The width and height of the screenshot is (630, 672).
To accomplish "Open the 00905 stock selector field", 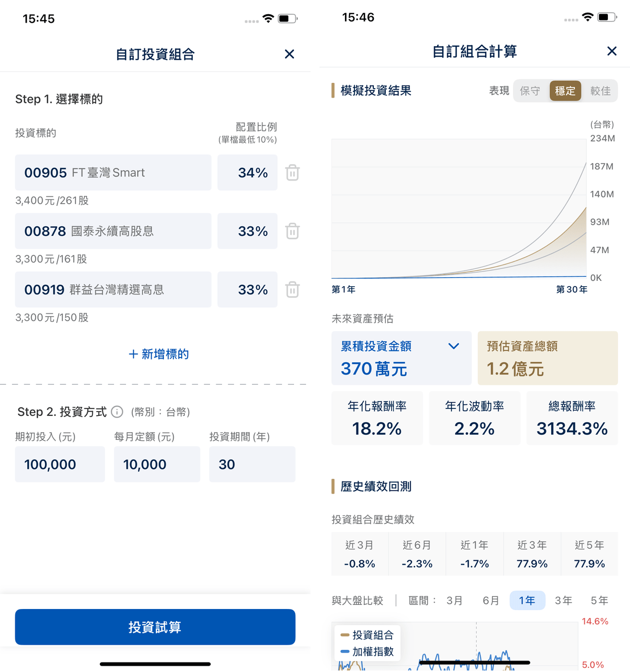I will tap(113, 173).
